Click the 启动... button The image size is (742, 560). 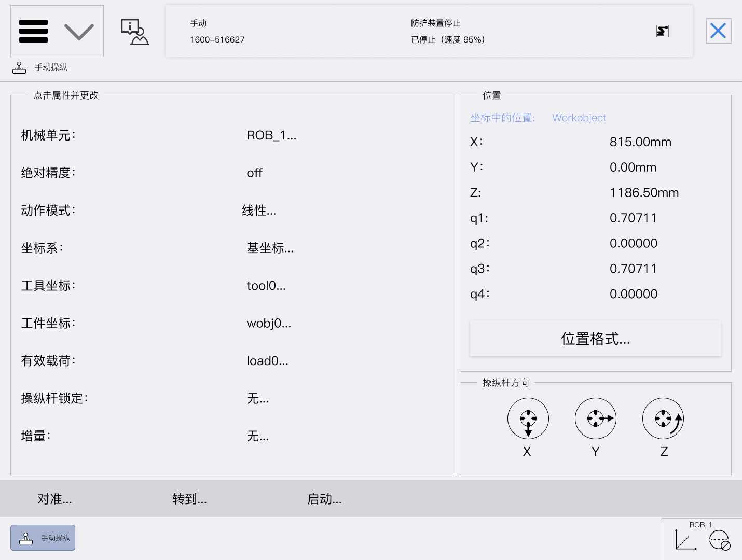[324, 499]
